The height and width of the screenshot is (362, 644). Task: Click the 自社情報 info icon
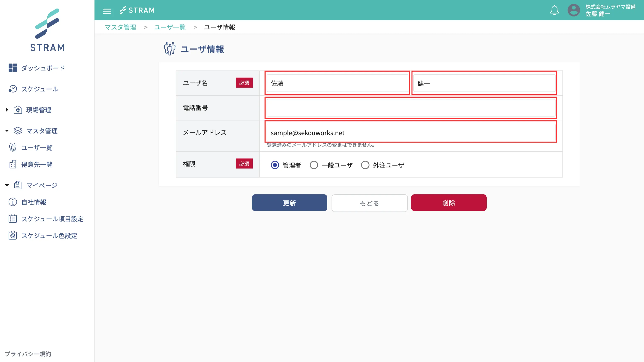pyautogui.click(x=13, y=202)
